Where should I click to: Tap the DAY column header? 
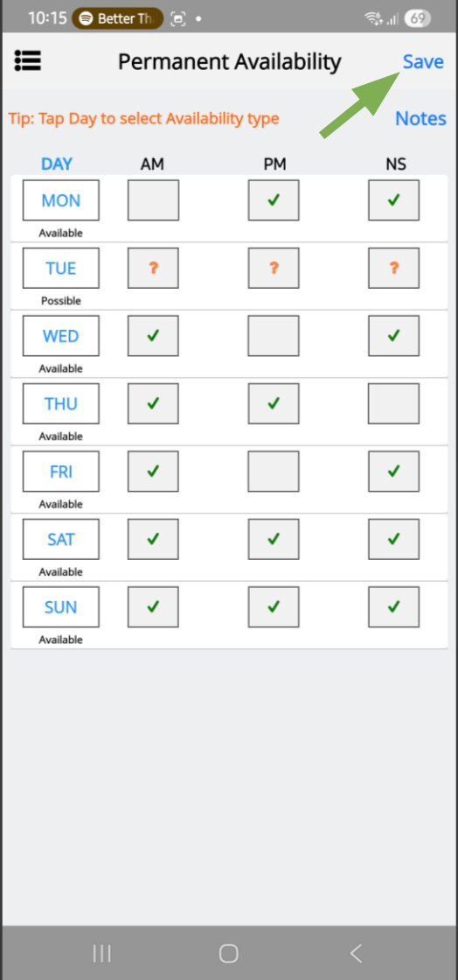[x=57, y=164]
